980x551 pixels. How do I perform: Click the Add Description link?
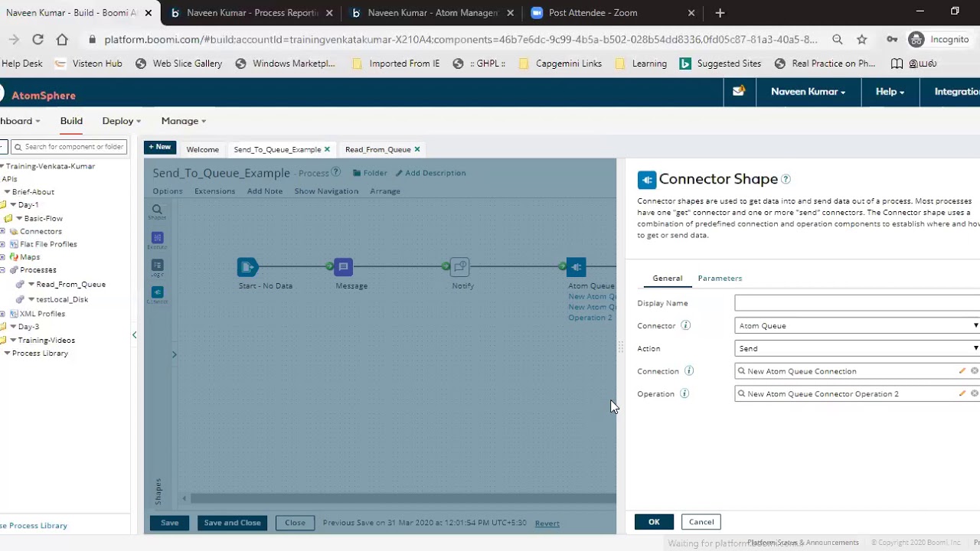[x=430, y=173]
